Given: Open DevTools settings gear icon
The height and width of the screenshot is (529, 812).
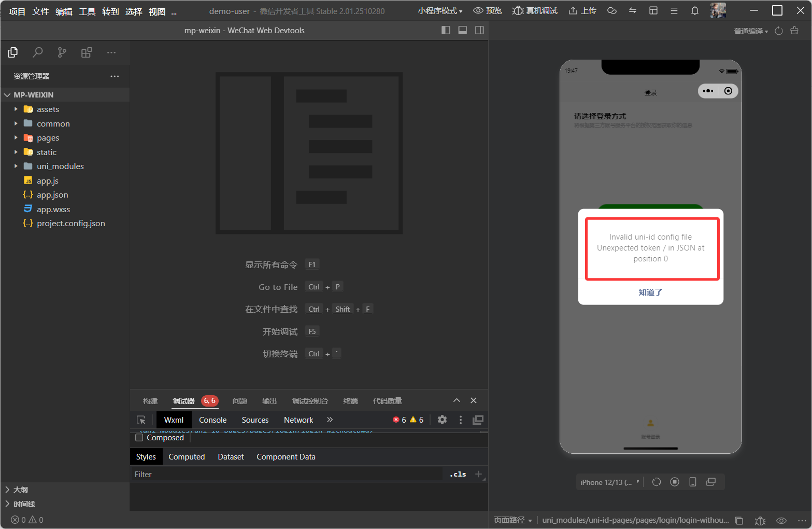Looking at the screenshot, I should (x=442, y=420).
